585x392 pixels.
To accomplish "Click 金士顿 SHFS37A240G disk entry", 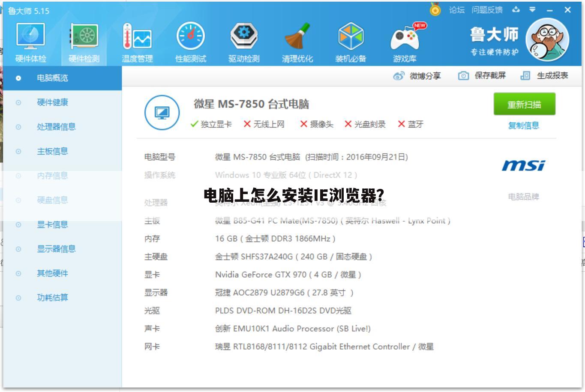I will [294, 257].
